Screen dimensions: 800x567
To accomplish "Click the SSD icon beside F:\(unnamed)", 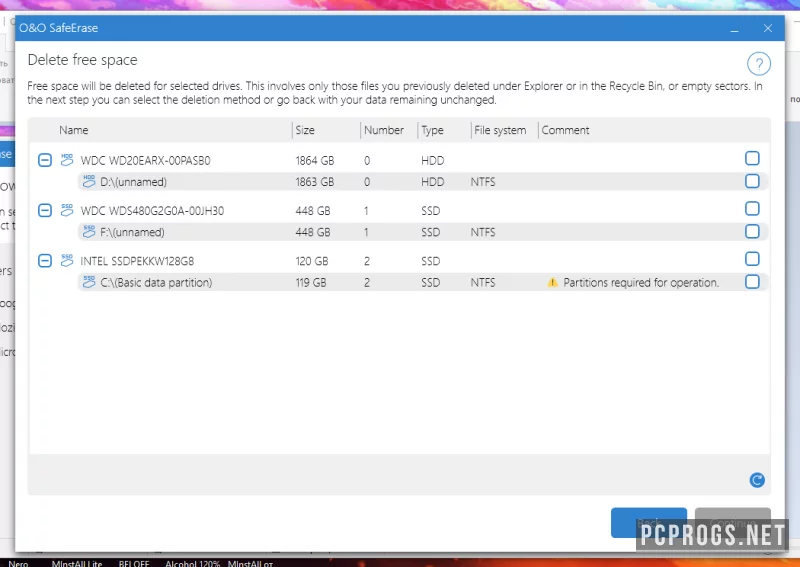I will (x=89, y=231).
